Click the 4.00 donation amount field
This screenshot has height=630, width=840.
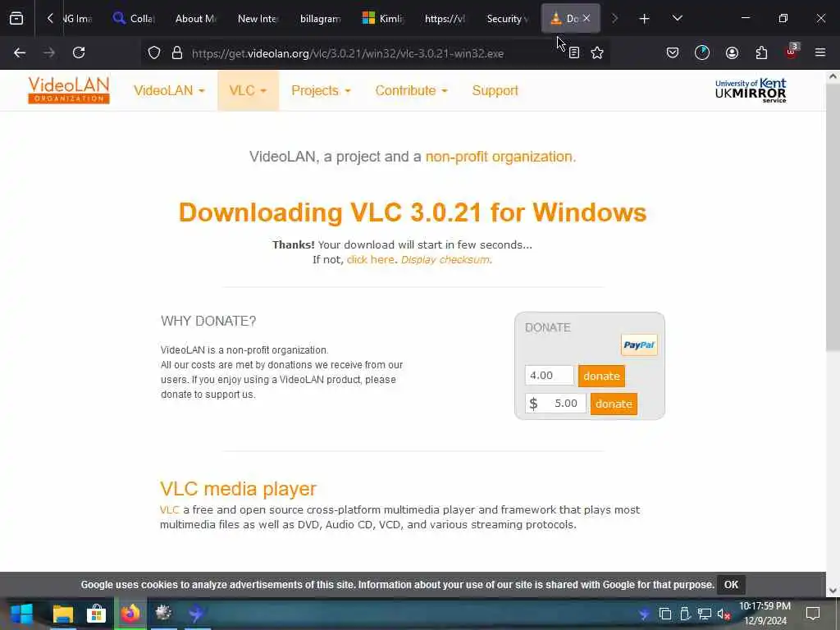click(x=549, y=376)
